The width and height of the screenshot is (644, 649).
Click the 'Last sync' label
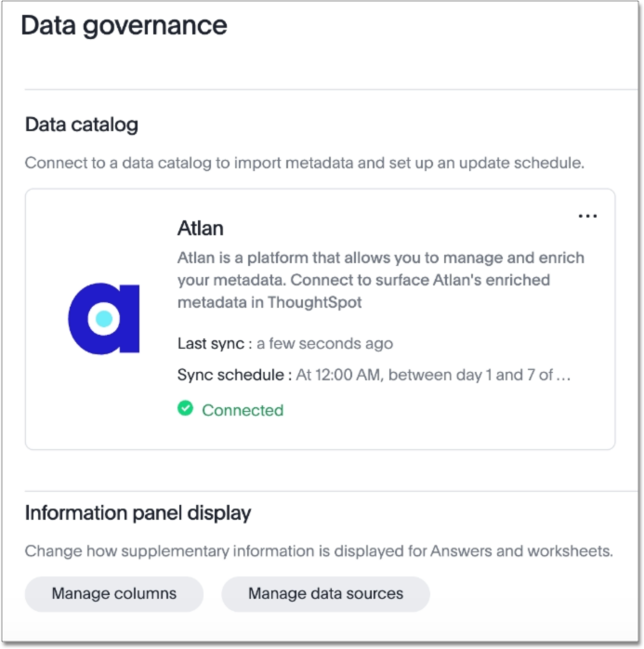pyautogui.click(x=213, y=344)
